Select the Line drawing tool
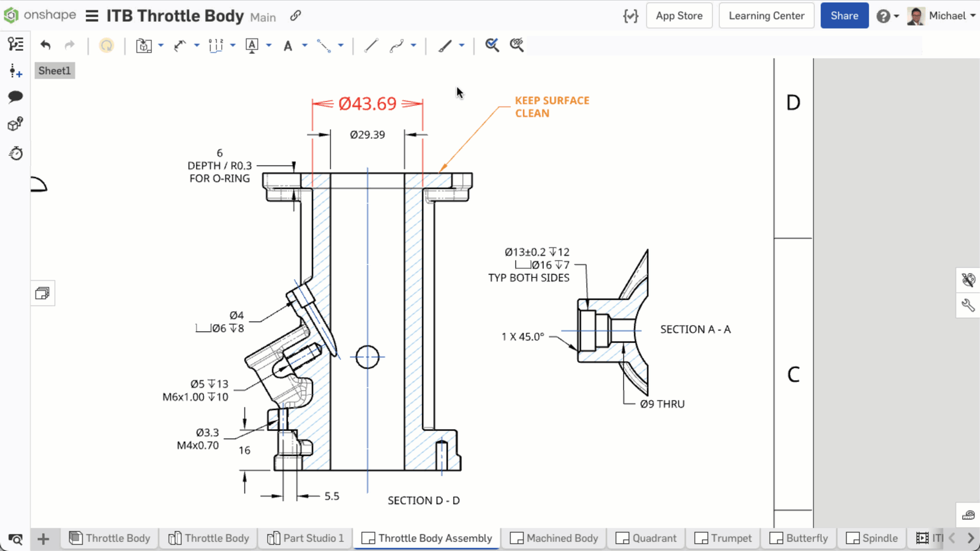The image size is (980, 551). 371,45
